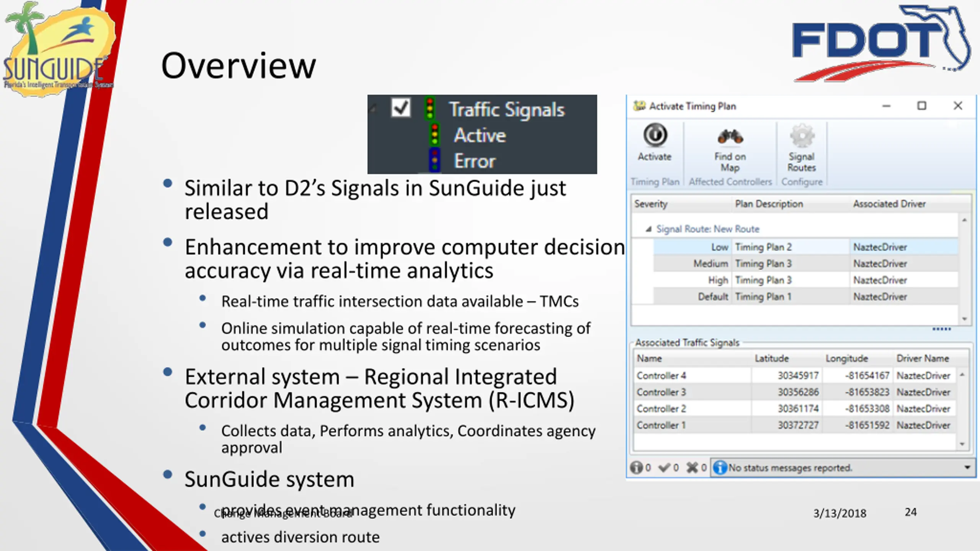
Task: Click the Active traffic light icon
Action: pyautogui.click(x=434, y=135)
